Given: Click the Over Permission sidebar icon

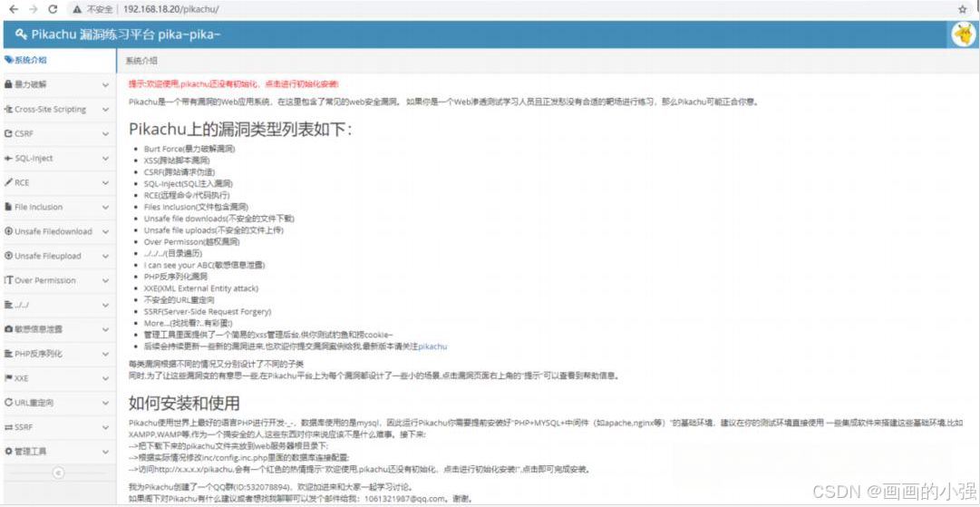Looking at the screenshot, I should [x=9, y=280].
